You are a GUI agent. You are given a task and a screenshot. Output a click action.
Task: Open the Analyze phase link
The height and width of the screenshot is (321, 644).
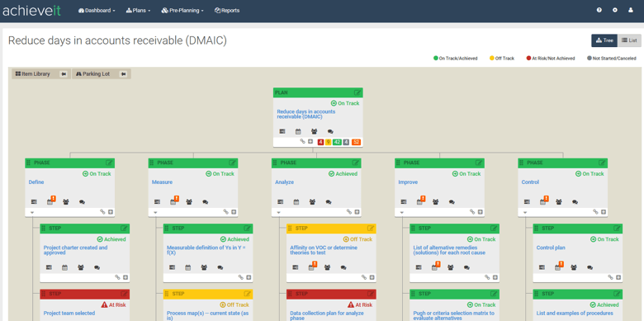point(285,182)
